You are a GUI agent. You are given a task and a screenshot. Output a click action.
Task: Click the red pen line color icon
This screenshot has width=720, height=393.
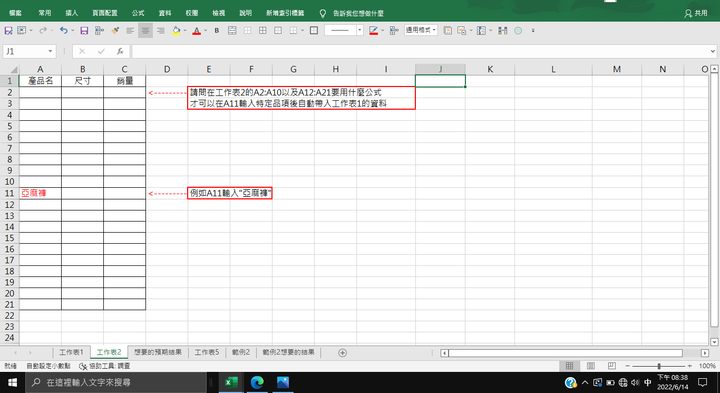373,31
